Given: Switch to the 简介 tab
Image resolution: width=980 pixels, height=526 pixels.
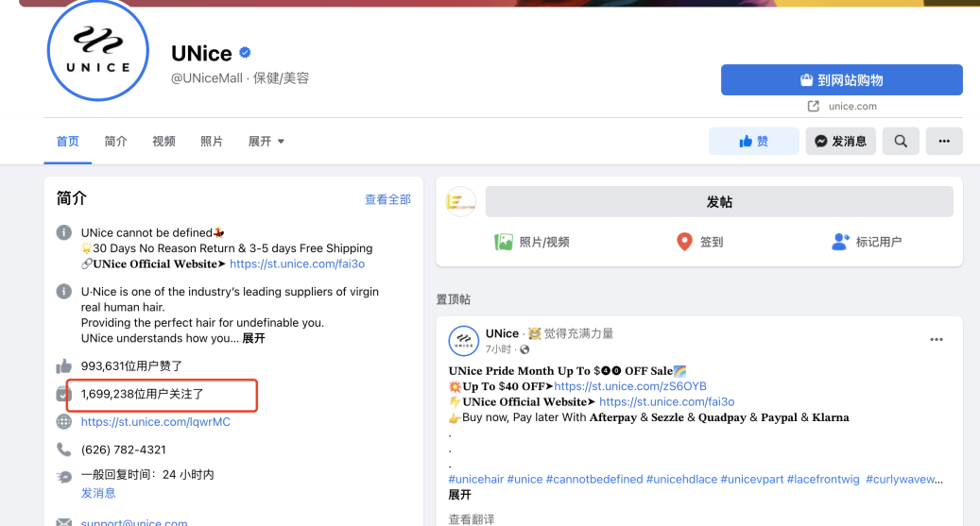Looking at the screenshot, I should (x=115, y=141).
